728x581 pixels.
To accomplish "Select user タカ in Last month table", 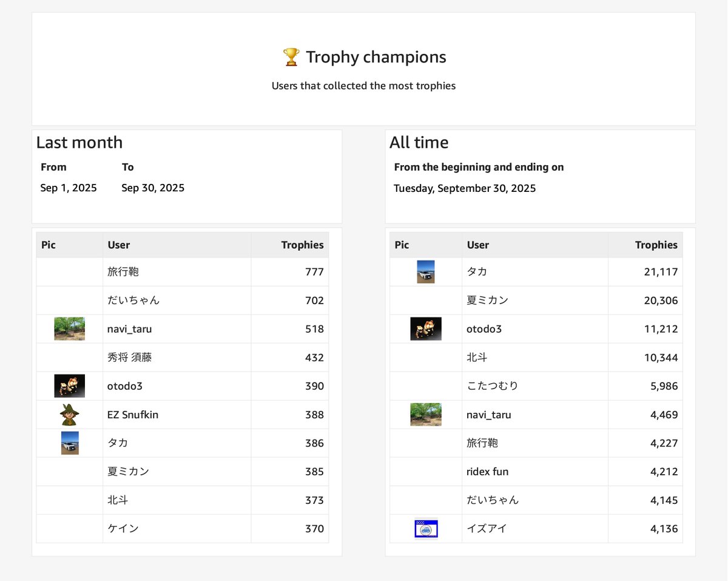I will [x=118, y=443].
